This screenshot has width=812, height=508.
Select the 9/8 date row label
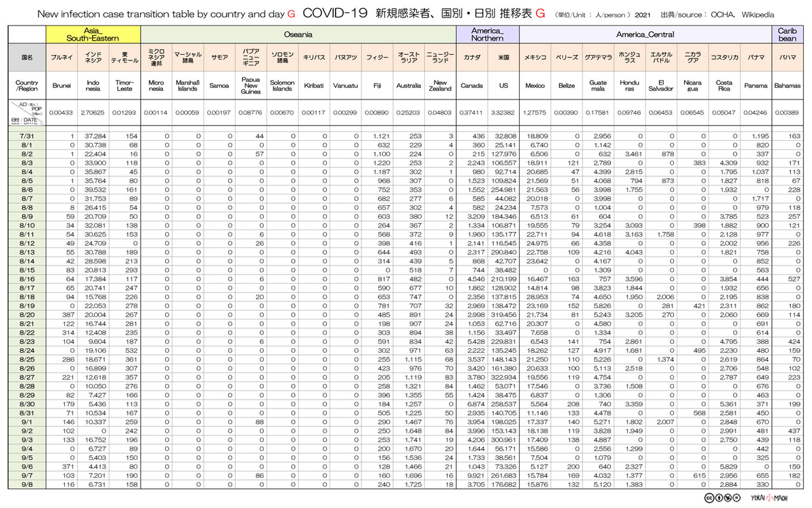click(x=27, y=485)
